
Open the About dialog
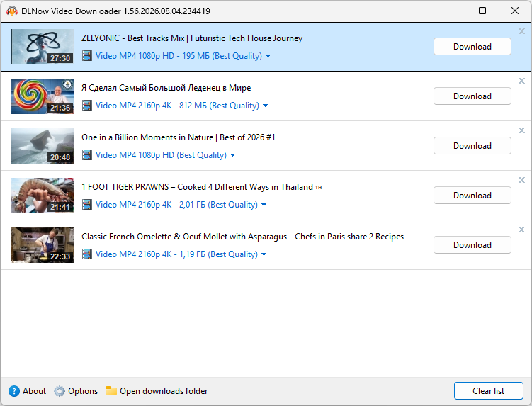click(x=28, y=391)
